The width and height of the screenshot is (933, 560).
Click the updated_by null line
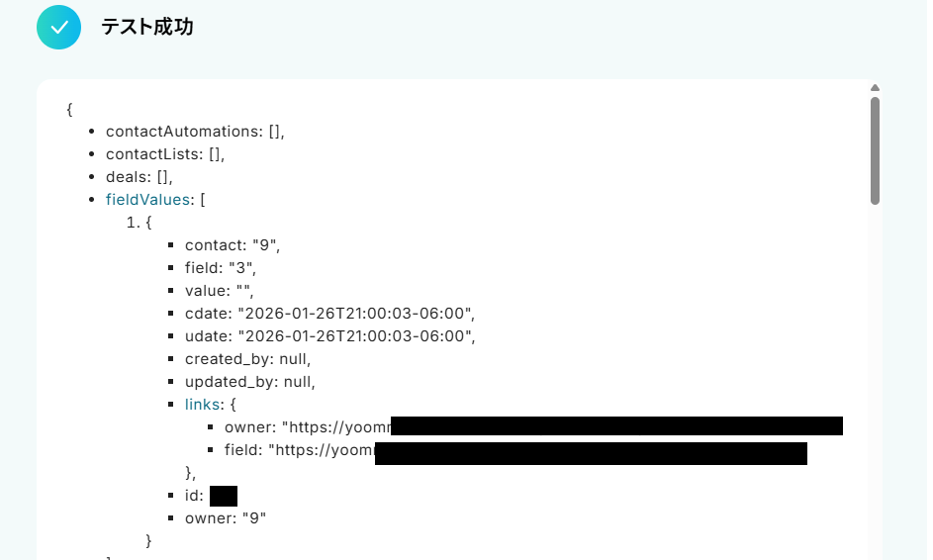tap(250, 382)
